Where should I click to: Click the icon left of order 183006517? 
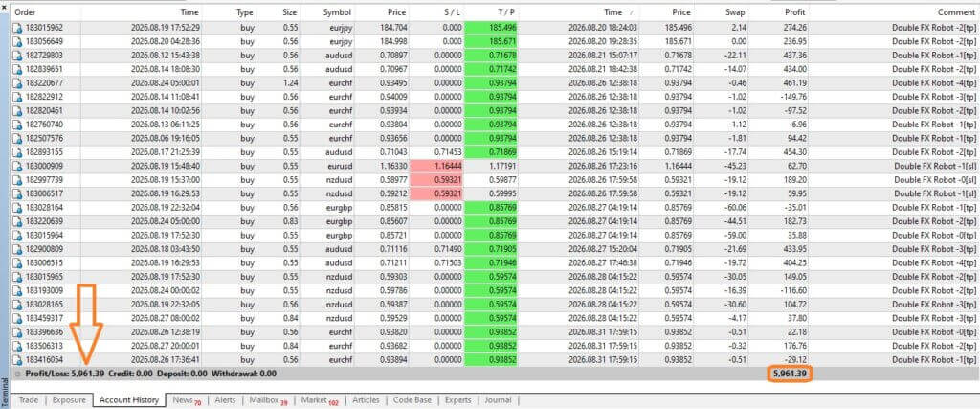coord(17,193)
